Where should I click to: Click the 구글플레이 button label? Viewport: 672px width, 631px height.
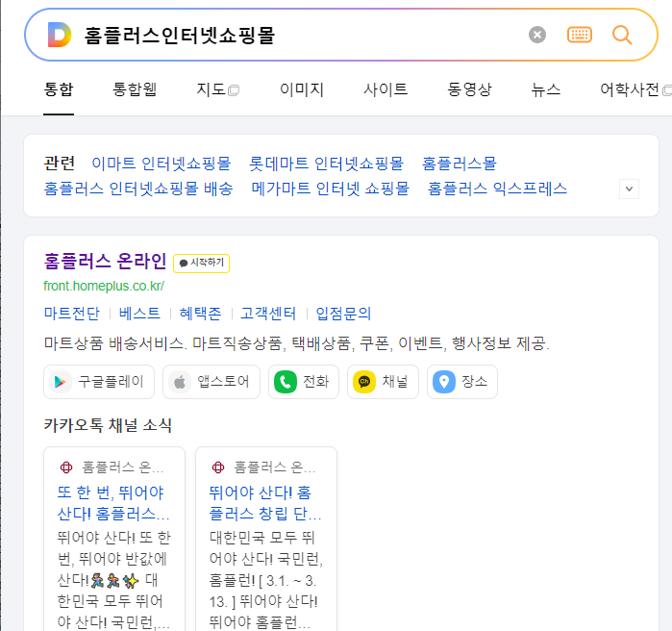click(x=111, y=382)
